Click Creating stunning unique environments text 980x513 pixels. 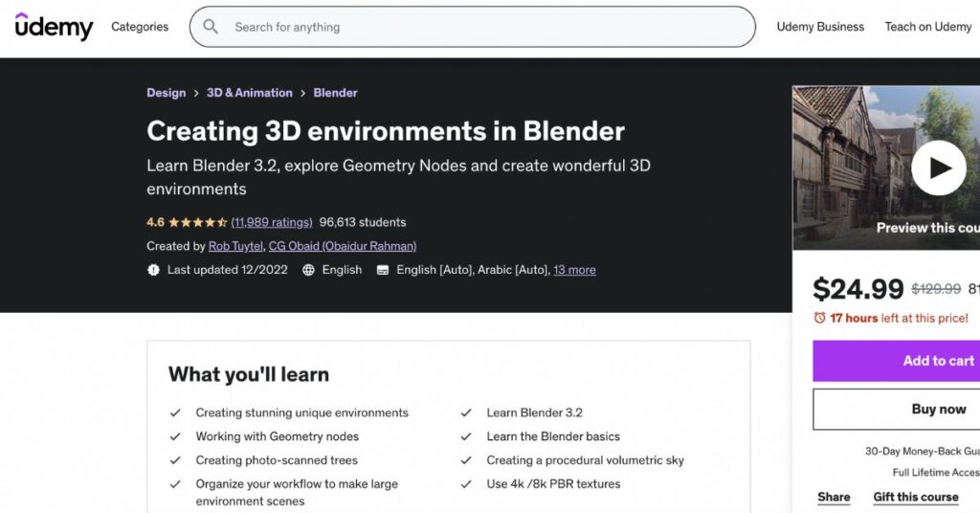click(301, 413)
